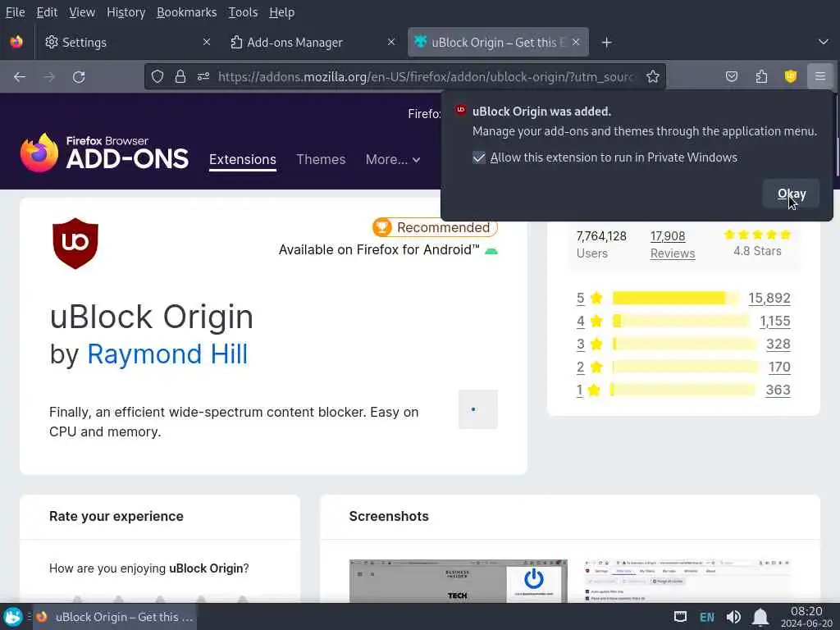Go back to the previous page
840x630 pixels.
[20, 77]
